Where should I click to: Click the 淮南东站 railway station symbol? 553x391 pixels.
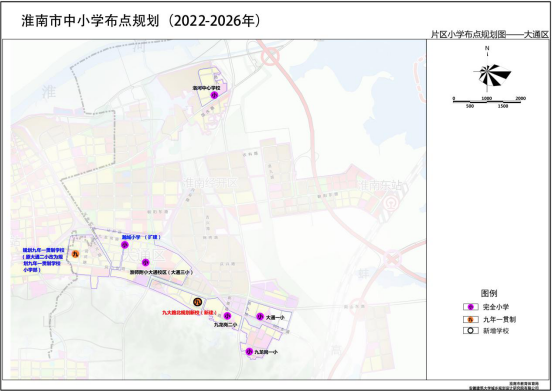(x=390, y=204)
